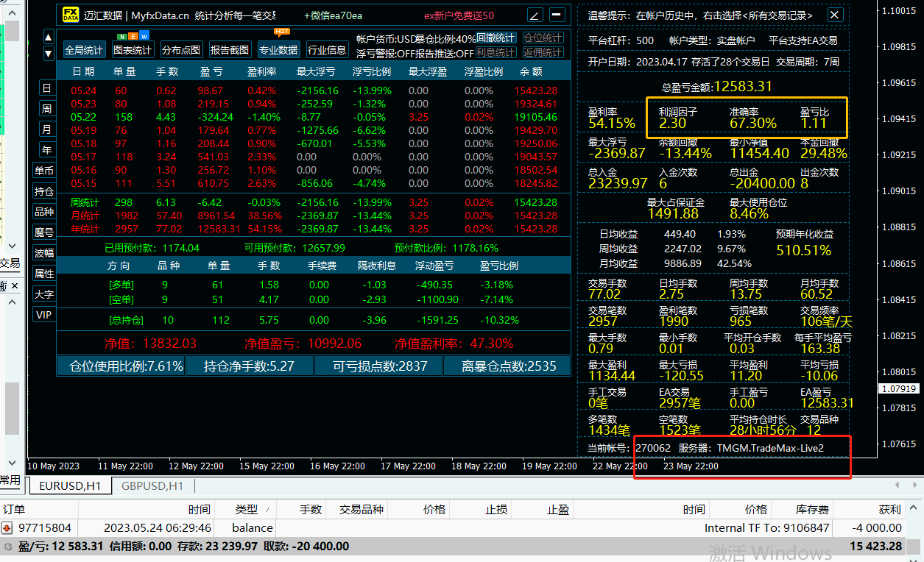Click the [多单] row label
Screen dimensions: 924x562
tap(121, 285)
